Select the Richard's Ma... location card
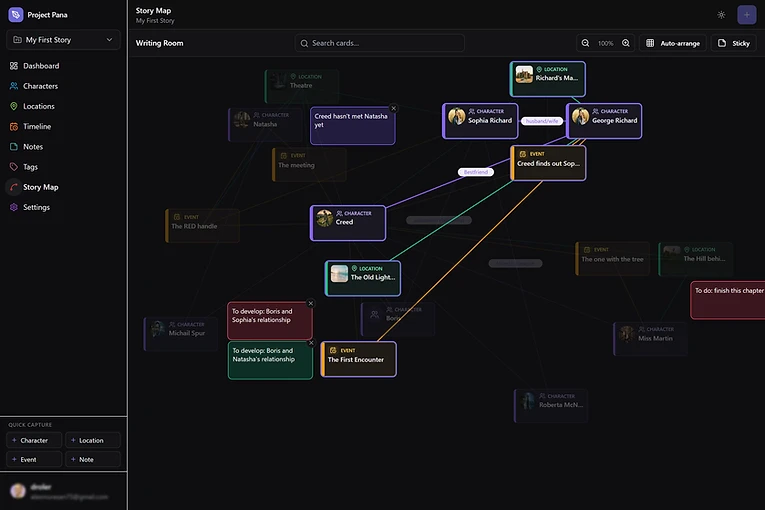This screenshot has width=765, height=510. coord(547,79)
